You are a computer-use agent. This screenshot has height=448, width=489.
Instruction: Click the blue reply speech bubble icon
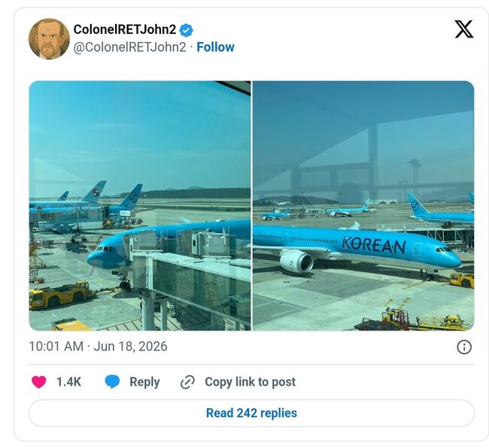[x=112, y=382]
